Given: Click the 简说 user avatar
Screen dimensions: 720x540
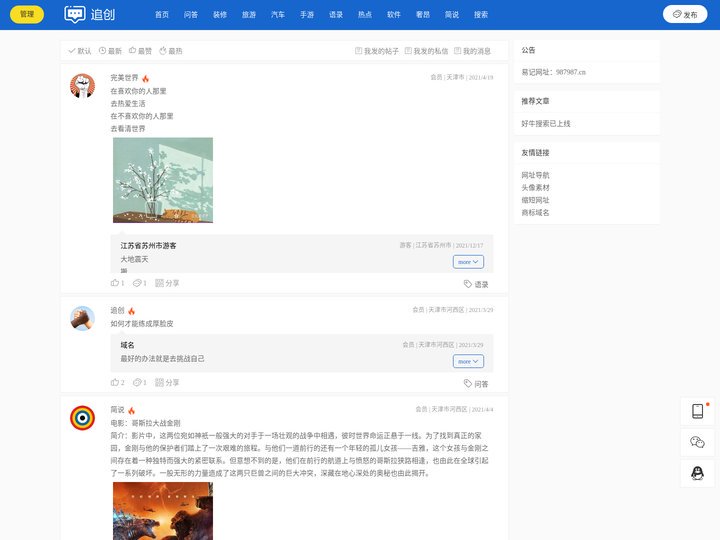Looking at the screenshot, I should (x=83, y=418).
